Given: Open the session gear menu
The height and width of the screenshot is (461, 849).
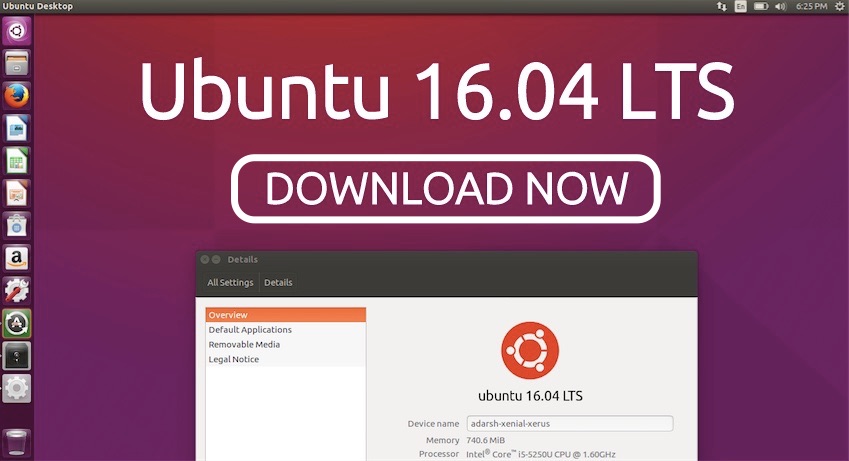Looking at the screenshot, I should (840, 7).
